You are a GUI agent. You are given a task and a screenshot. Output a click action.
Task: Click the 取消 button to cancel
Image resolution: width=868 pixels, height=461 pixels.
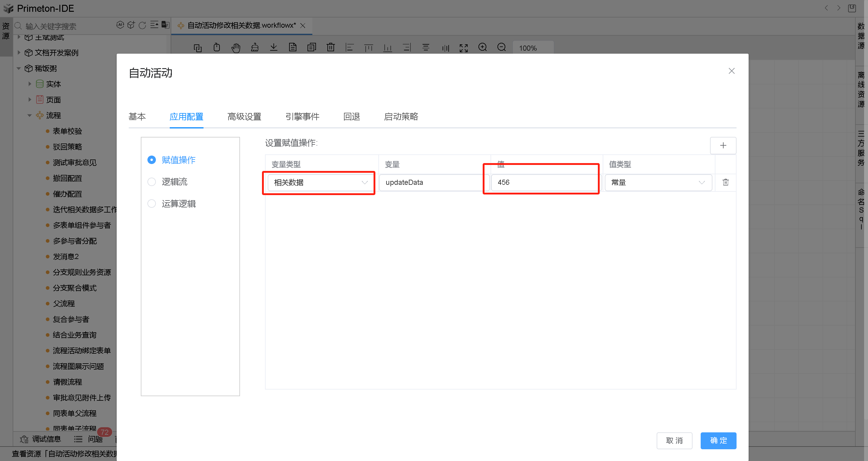(x=674, y=440)
